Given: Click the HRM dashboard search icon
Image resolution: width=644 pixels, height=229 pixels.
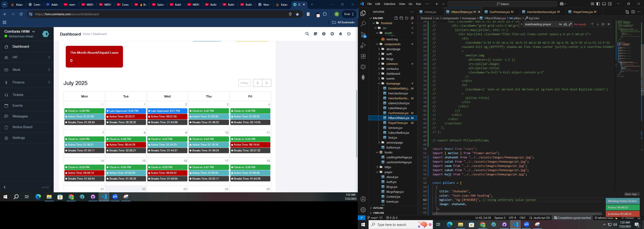Looking at the screenshot, I should tap(307, 34).
